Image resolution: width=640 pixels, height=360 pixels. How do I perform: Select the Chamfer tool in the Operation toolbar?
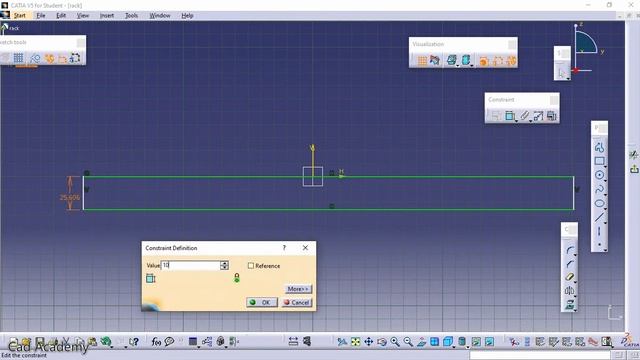pos(569,264)
